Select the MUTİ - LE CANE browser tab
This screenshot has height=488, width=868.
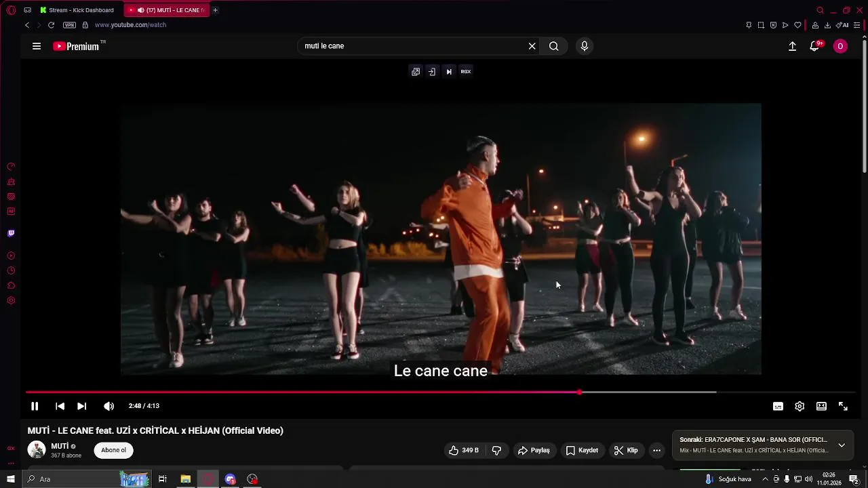tap(167, 10)
